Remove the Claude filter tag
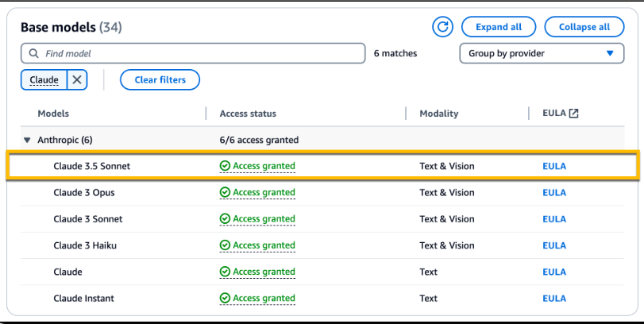This screenshot has width=644, height=324. tap(77, 79)
